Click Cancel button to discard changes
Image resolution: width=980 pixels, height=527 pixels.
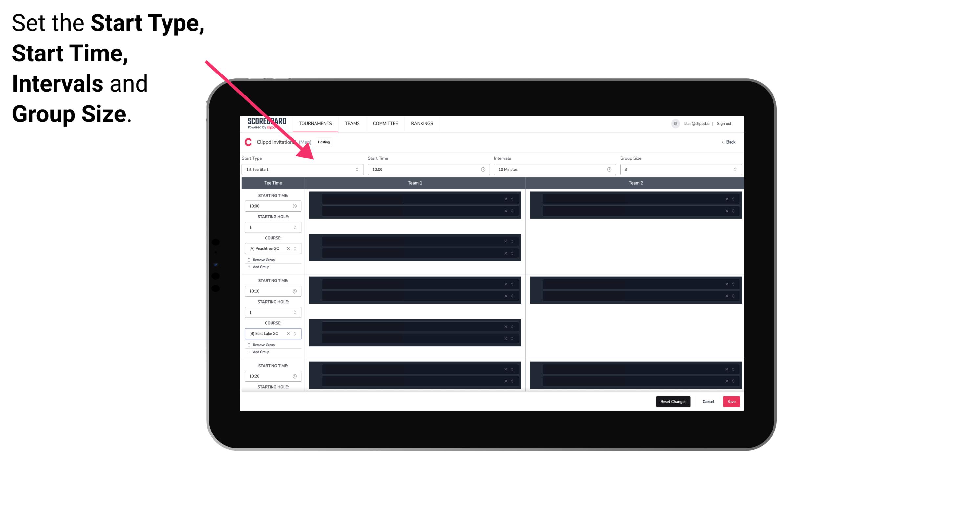[708, 401]
